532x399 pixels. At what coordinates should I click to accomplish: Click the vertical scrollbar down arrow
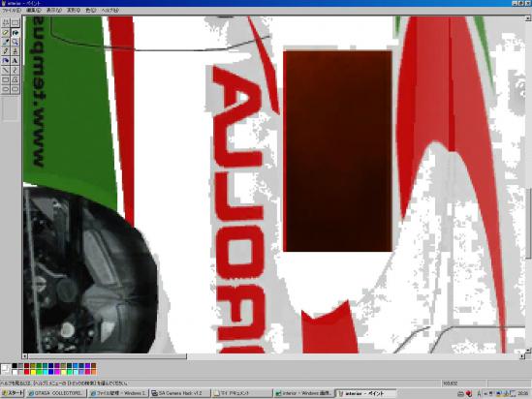(528, 351)
